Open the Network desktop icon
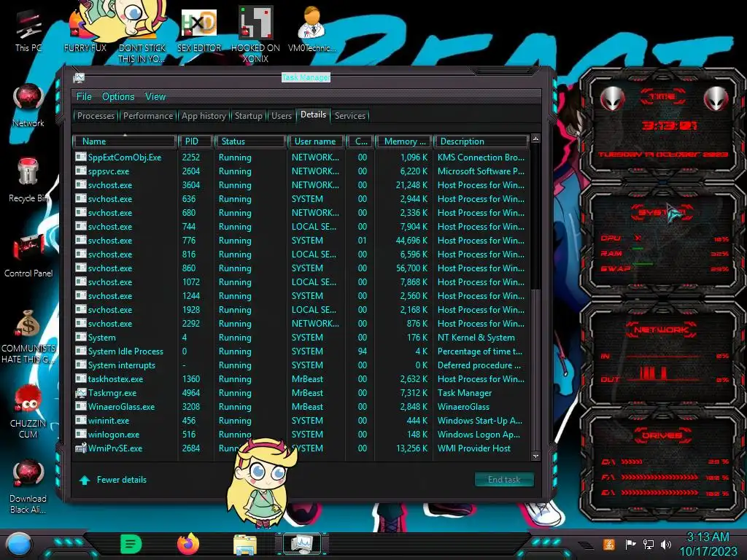The height and width of the screenshot is (560, 747). click(x=28, y=105)
